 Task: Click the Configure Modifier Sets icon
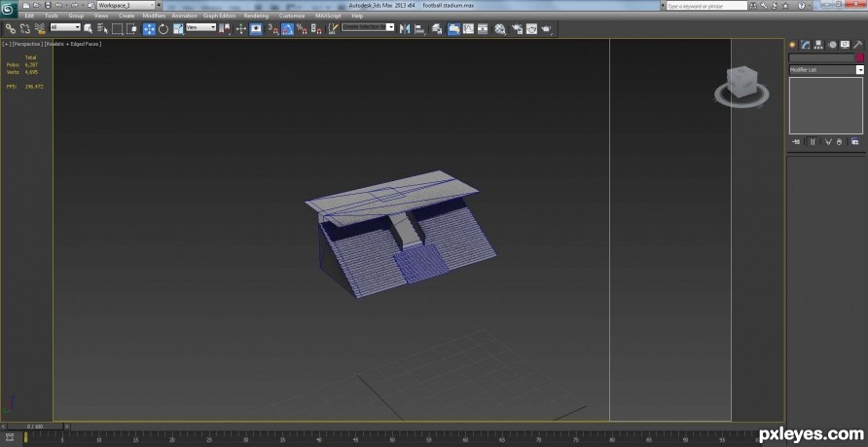tap(855, 142)
